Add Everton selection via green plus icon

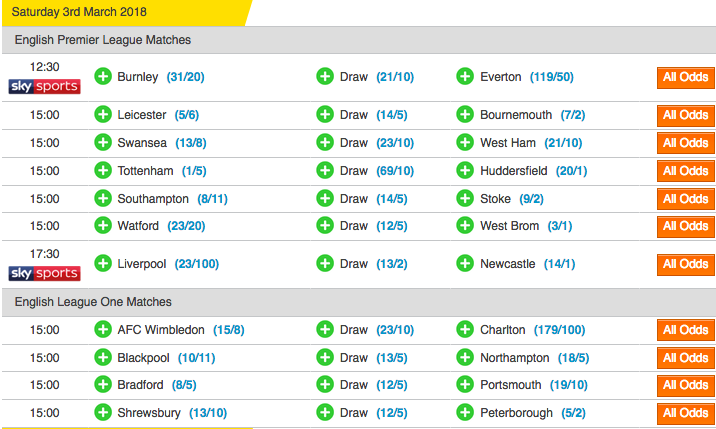pyautogui.click(x=465, y=77)
